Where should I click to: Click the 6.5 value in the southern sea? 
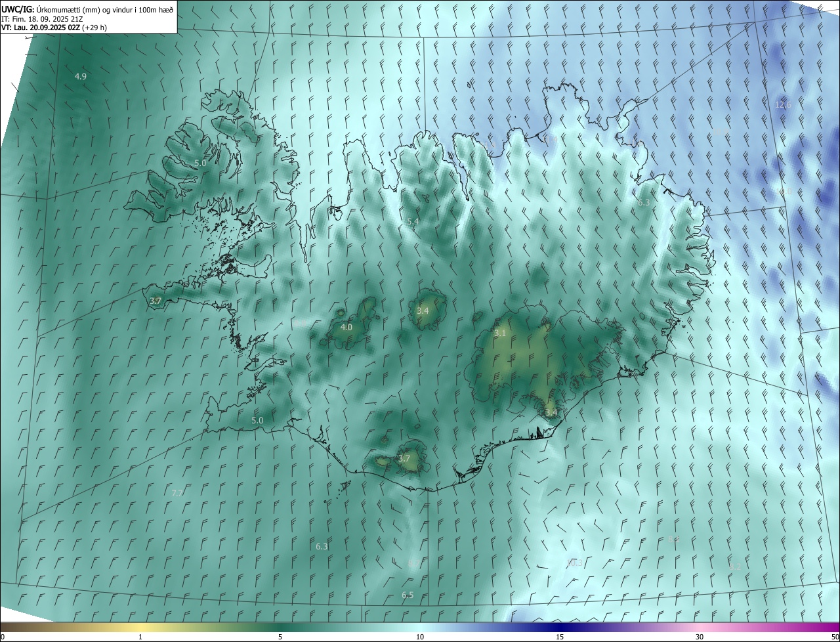(x=408, y=595)
